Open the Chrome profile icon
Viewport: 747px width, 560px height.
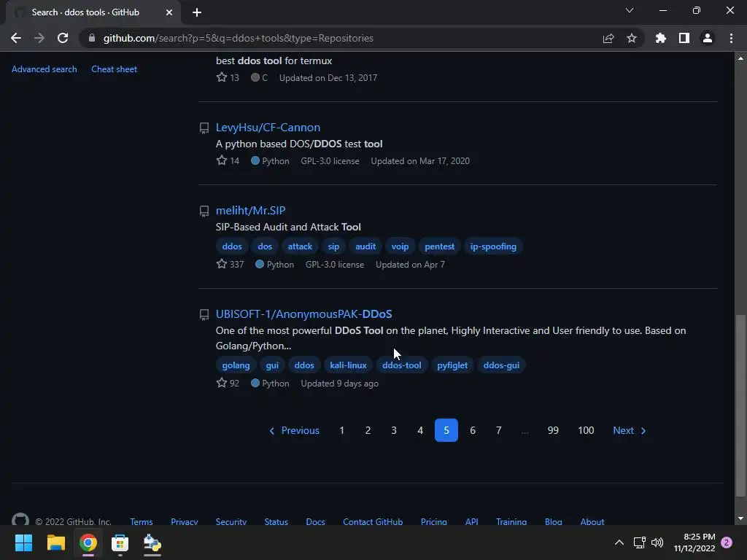[x=708, y=38]
